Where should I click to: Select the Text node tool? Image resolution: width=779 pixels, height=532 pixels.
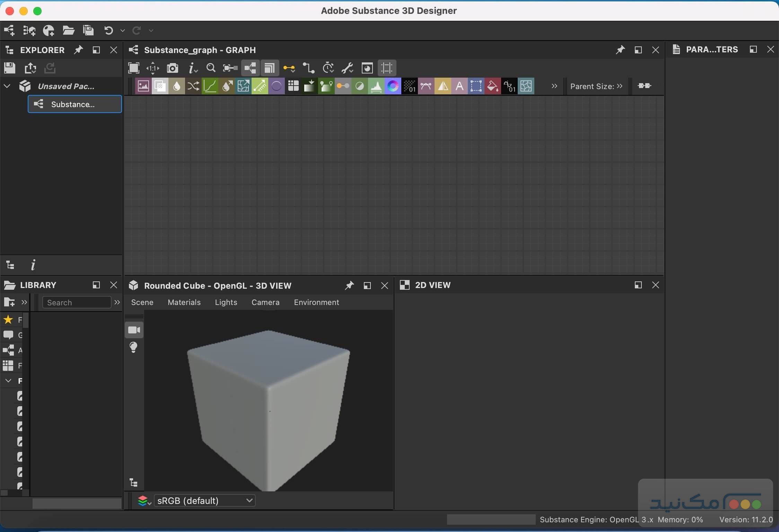[x=459, y=86]
